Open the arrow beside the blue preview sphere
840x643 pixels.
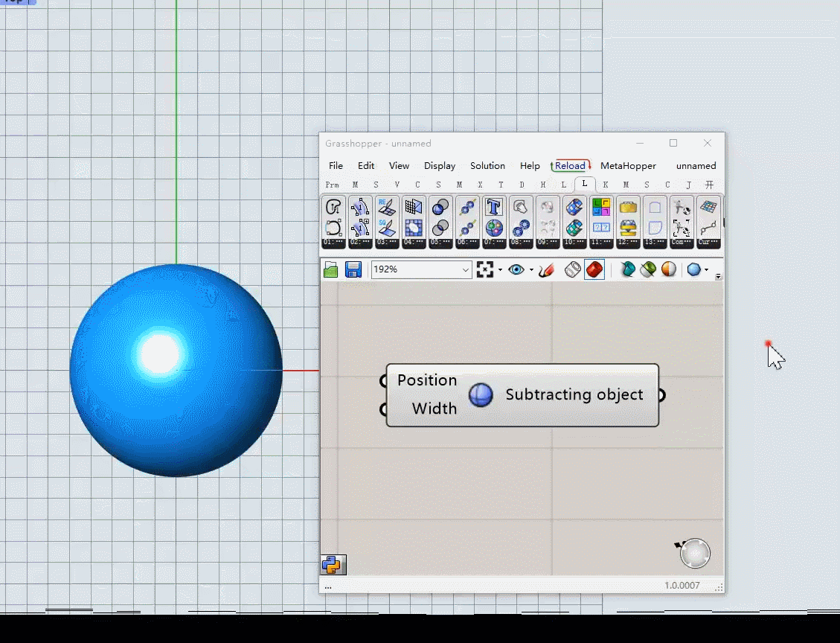pyautogui.click(x=707, y=269)
